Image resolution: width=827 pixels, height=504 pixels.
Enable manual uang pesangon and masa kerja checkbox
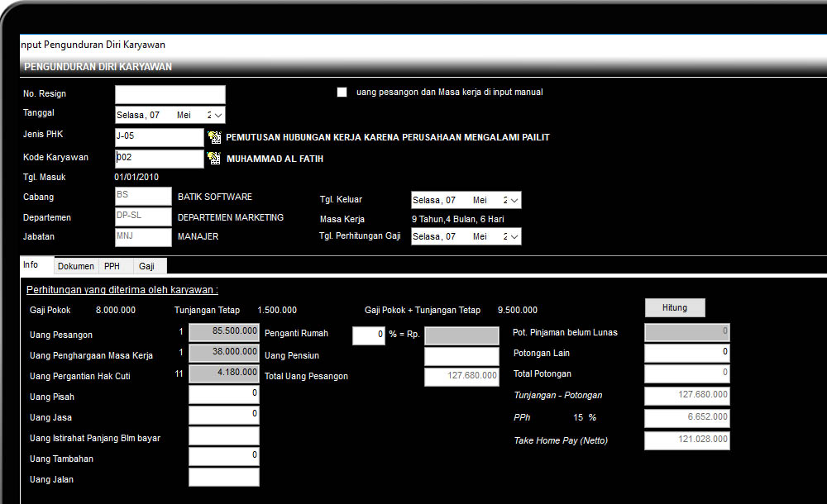coord(342,93)
